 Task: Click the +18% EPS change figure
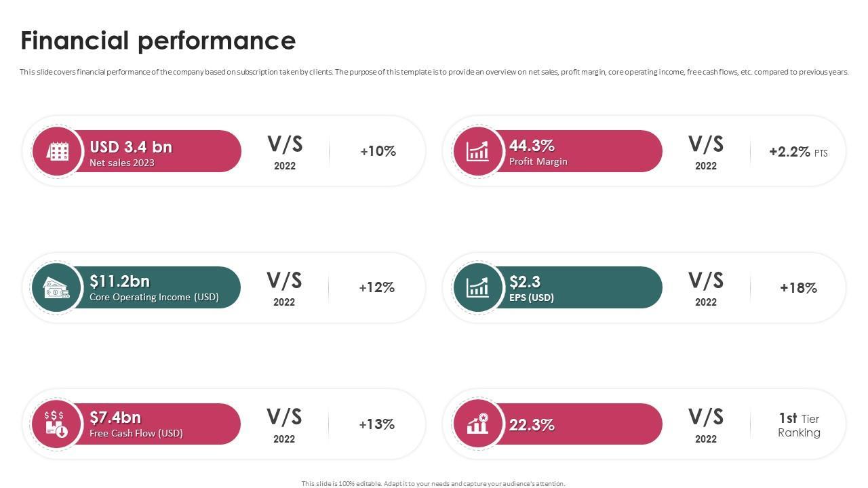click(798, 288)
